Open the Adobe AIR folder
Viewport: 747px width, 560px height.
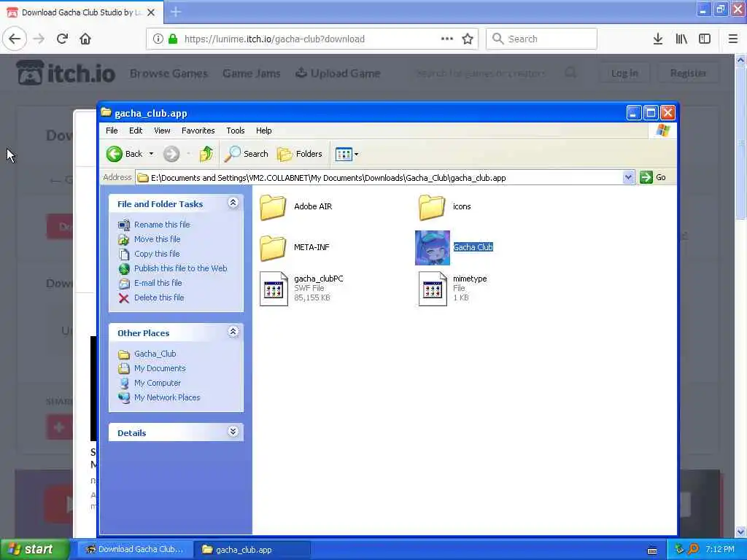pos(295,206)
